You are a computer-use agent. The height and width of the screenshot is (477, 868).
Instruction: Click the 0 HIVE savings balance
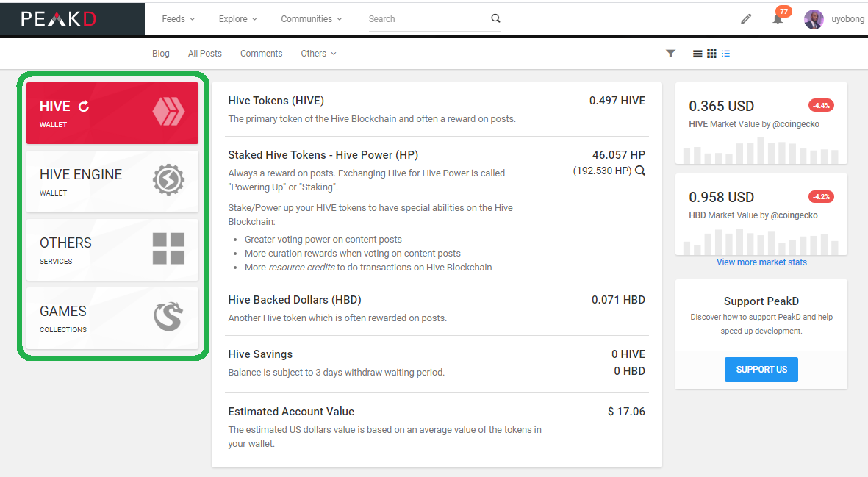pyautogui.click(x=628, y=354)
